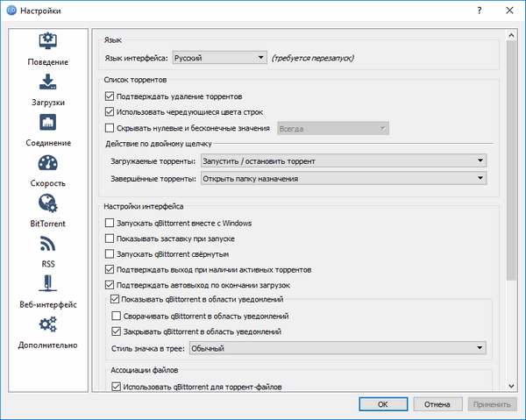Open the Поведение settings icon

coord(48,41)
